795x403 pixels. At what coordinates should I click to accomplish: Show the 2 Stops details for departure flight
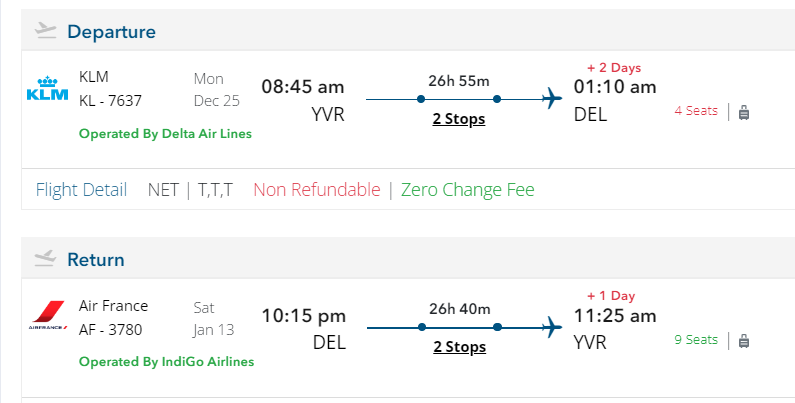[459, 119]
